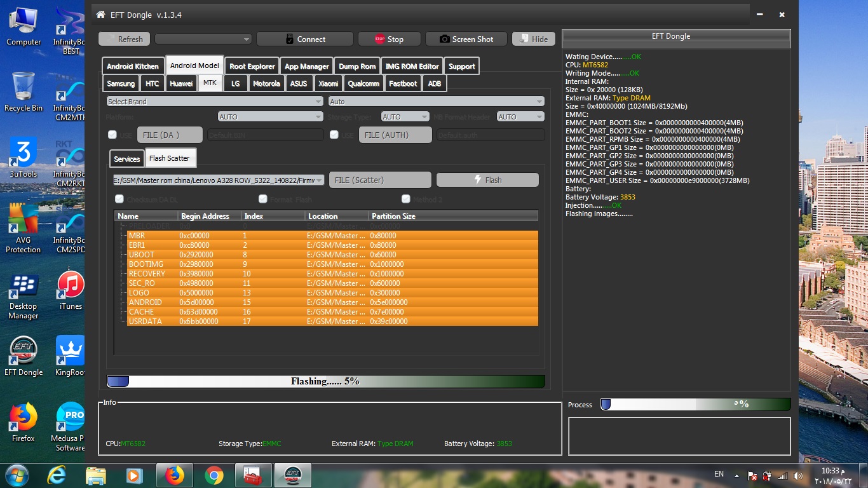Screen dimensions: 868x488
Task: Launch Internet Explorer from the taskbar
Action: coord(57,475)
